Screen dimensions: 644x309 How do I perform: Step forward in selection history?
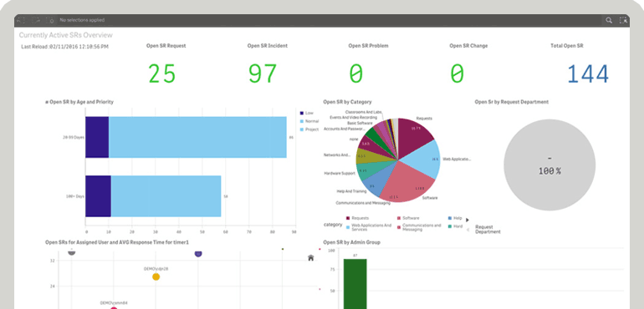coord(36,20)
